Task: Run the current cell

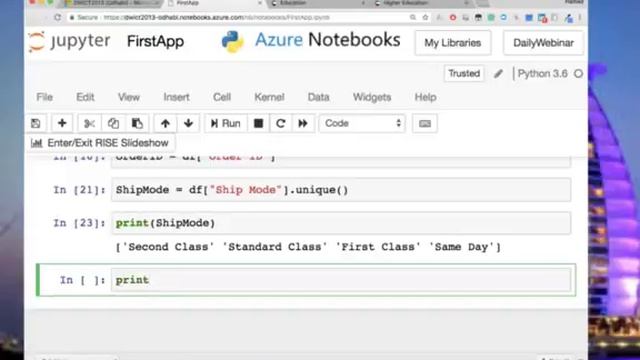Action: pyautogui.click(x=226, y=123)
